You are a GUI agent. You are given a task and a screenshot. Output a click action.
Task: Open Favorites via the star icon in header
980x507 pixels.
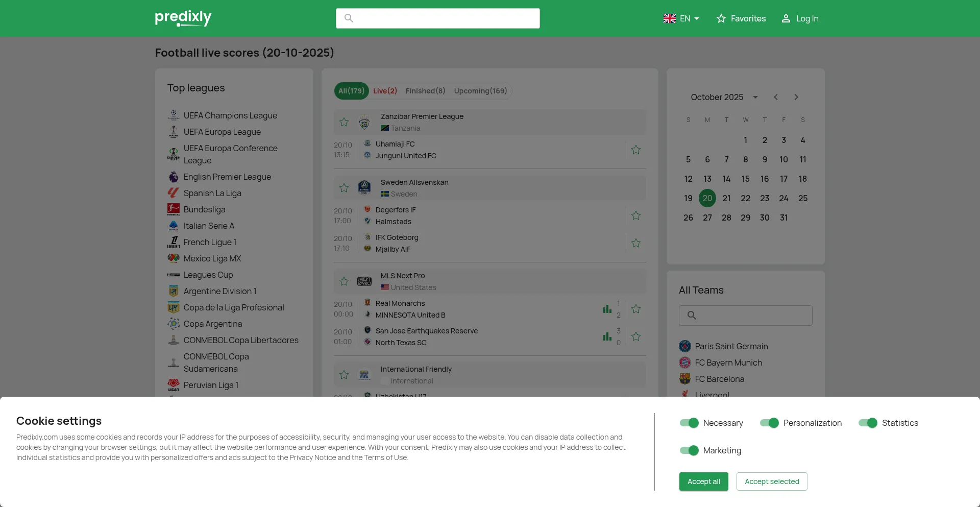click(x=721, y=18)
